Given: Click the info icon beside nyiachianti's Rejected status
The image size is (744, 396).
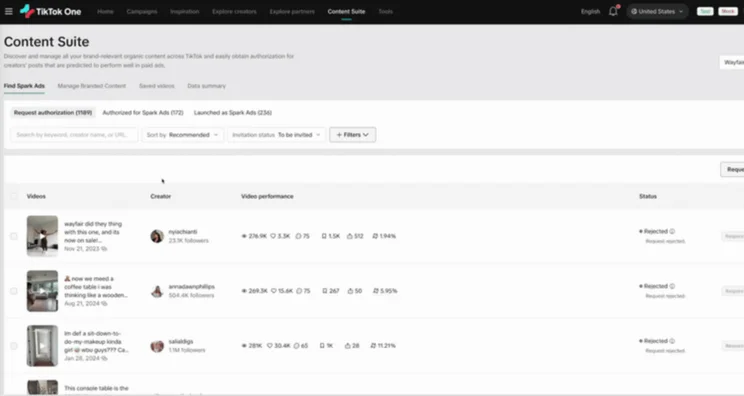Looking at the screenshot, I should click(x=672, y=231).
